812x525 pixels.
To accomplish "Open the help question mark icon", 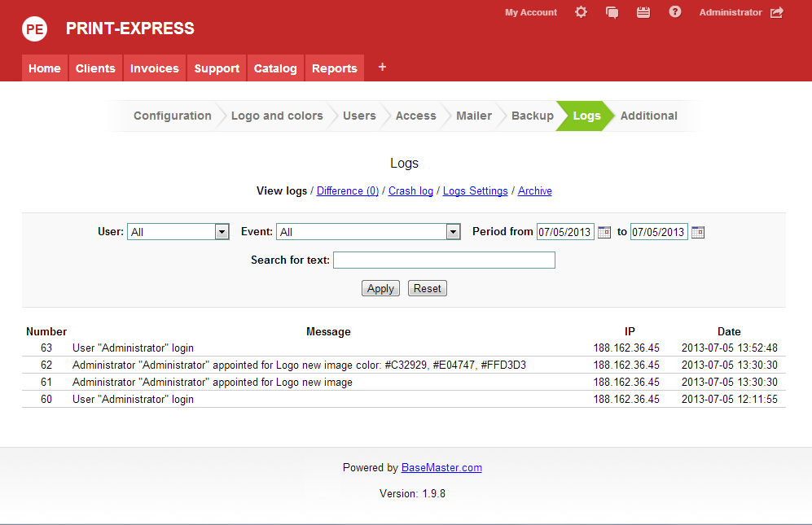I will 675,11.
